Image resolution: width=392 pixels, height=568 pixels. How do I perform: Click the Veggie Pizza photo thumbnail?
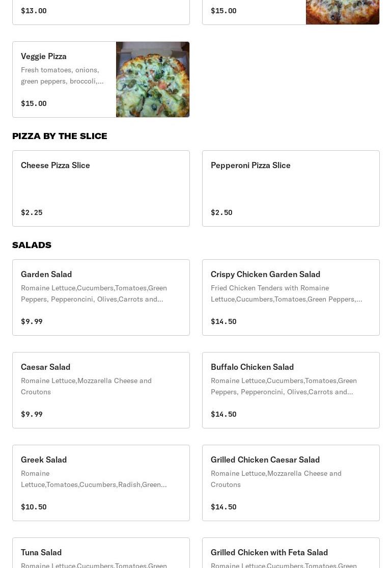(x=153, y=79)
